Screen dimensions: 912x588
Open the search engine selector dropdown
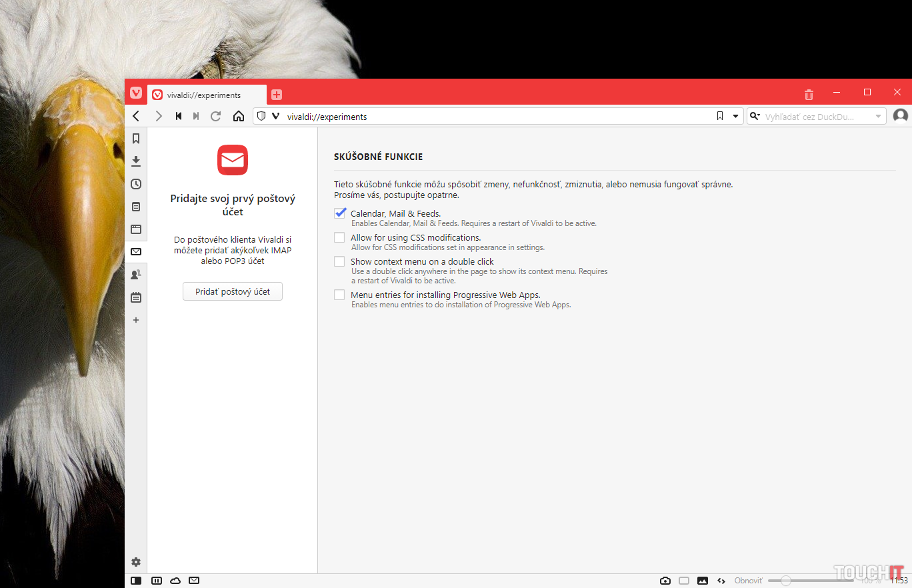[755, 117]
